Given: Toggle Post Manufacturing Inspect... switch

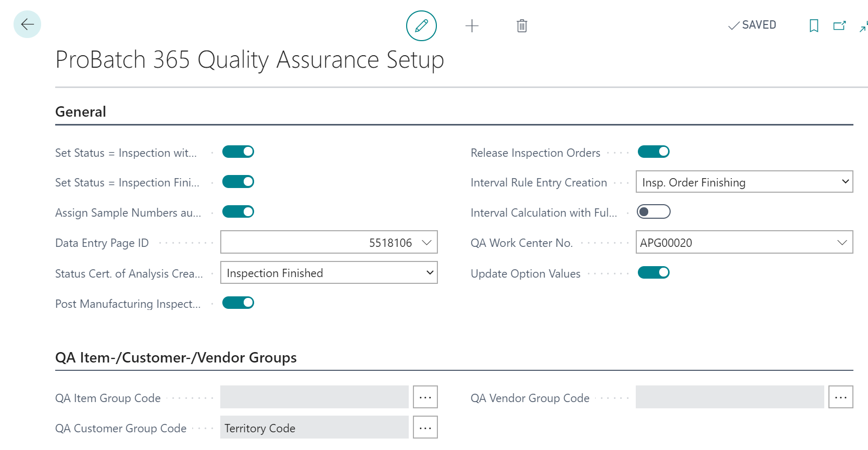Looking at the screenshot, I should 238,303.
